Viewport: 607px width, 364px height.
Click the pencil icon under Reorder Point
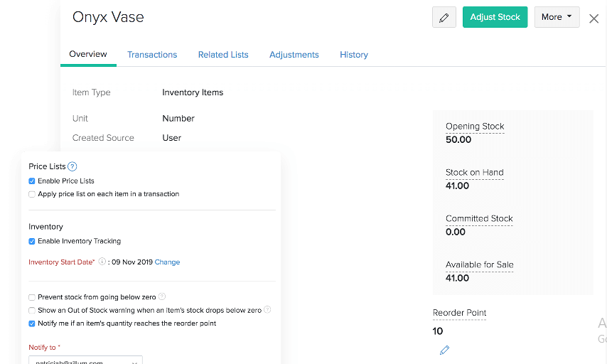coord(444,350)
